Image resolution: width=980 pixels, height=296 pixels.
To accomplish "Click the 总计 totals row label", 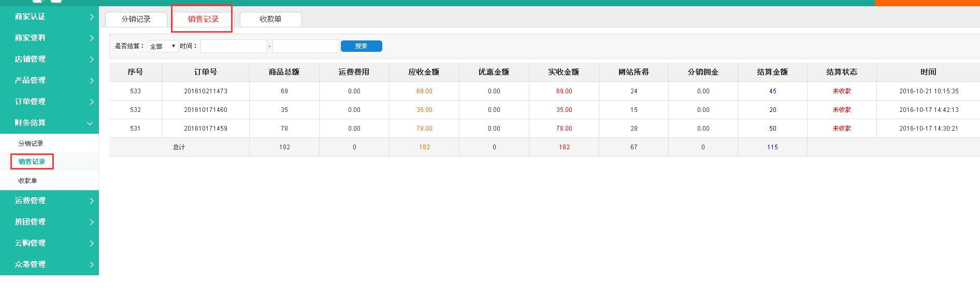I will (x=179, y=147).
